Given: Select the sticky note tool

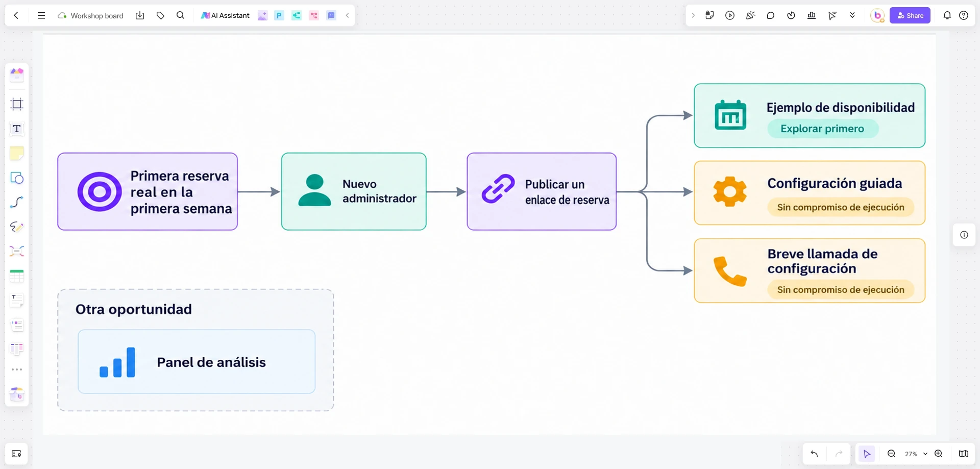Looking at the screenshot, I should (x=17, y=153).
